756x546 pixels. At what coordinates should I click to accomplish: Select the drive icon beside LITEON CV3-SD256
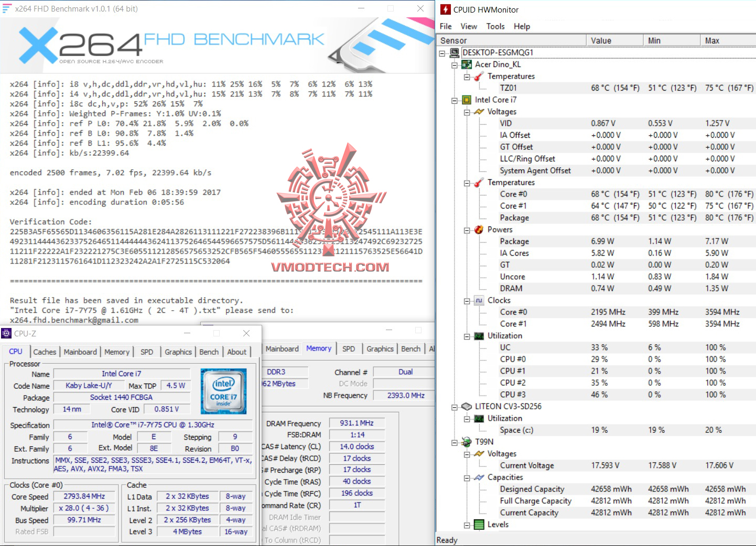coord(467,407)
